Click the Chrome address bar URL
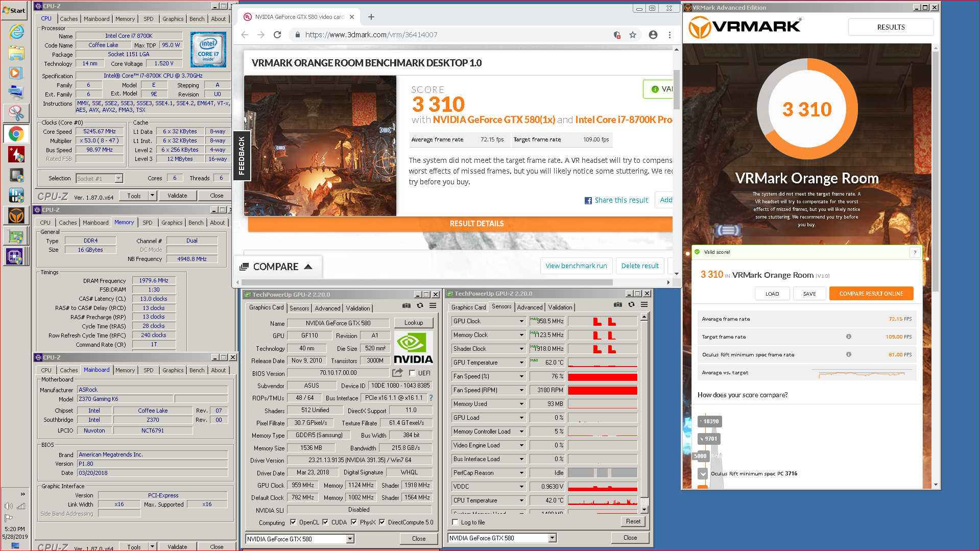This screenshot has height=551, width=980. point(371,35)
